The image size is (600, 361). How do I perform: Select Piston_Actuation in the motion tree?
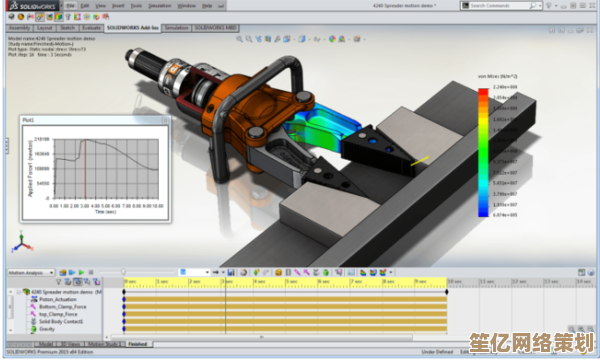pos(58,299)
